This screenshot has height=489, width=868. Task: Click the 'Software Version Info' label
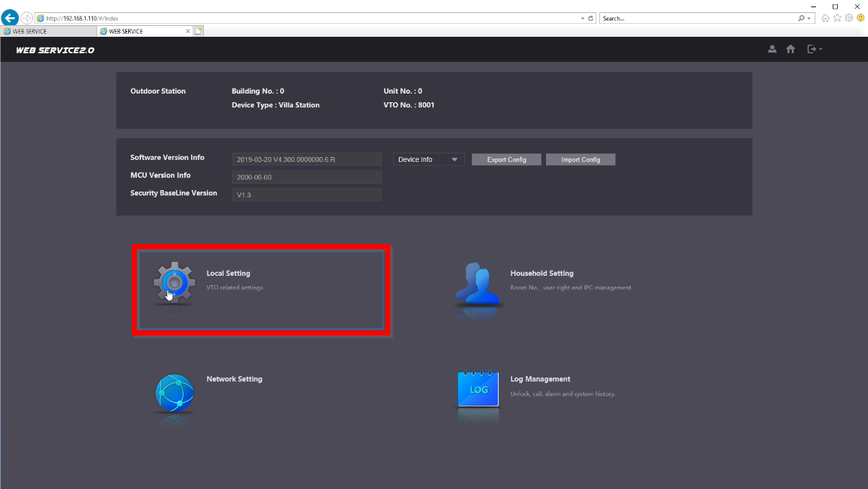click(167, 158)
